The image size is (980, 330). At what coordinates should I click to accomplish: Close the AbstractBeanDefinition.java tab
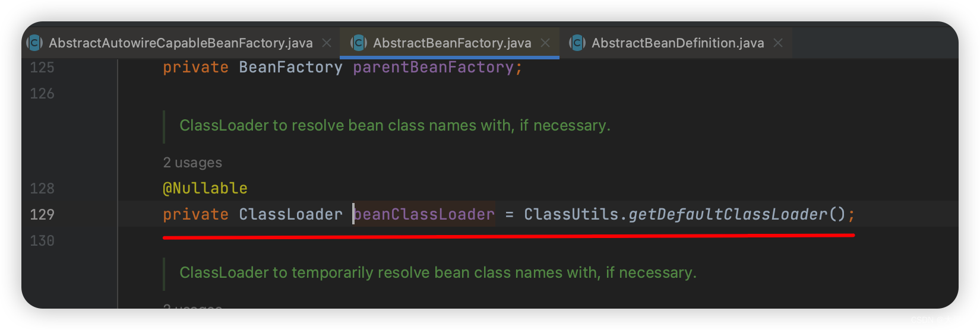778,43
